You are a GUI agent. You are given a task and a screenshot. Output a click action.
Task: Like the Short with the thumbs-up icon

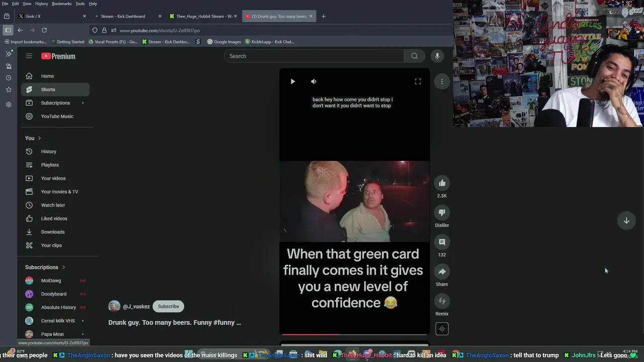point(442,183)
